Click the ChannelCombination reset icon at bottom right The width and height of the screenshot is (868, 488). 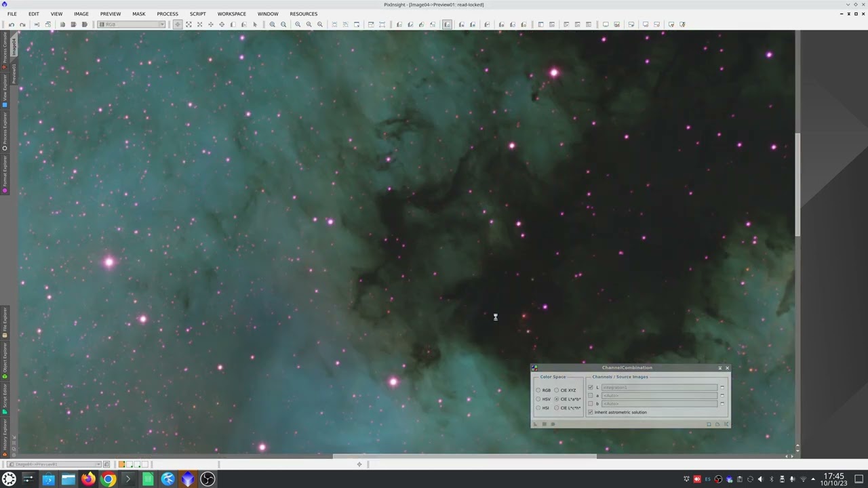(x=726, y=424)
